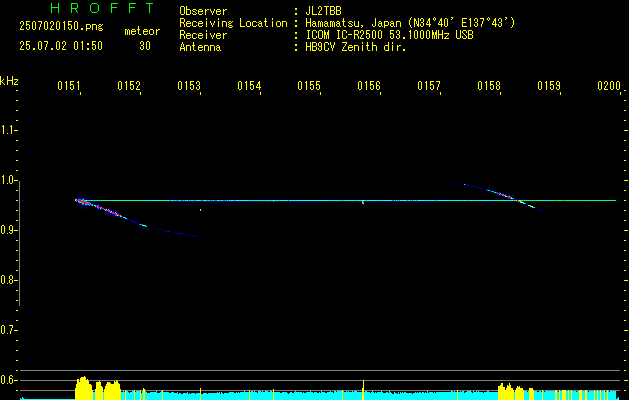
Task: Click the observer callsign JL2TBB
Action: point(323,11)
